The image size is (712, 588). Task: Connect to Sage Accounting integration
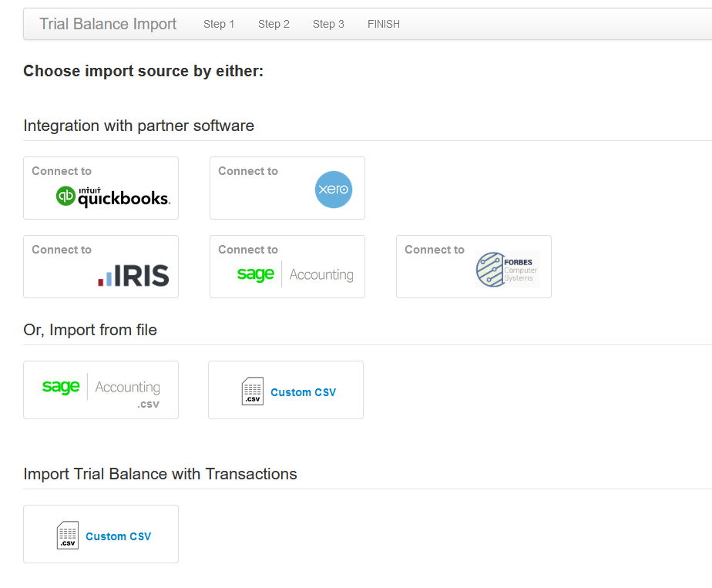pyautogui.click(x=287, y=267)
